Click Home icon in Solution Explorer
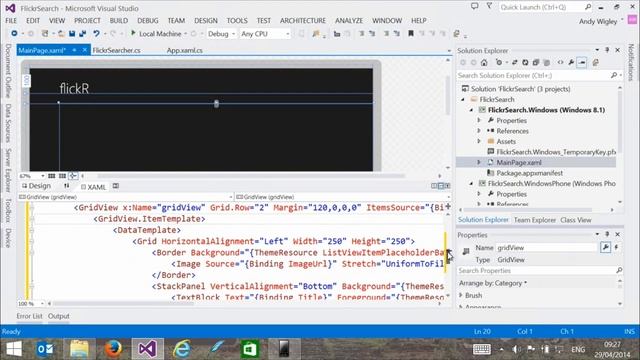 [484, 63]
